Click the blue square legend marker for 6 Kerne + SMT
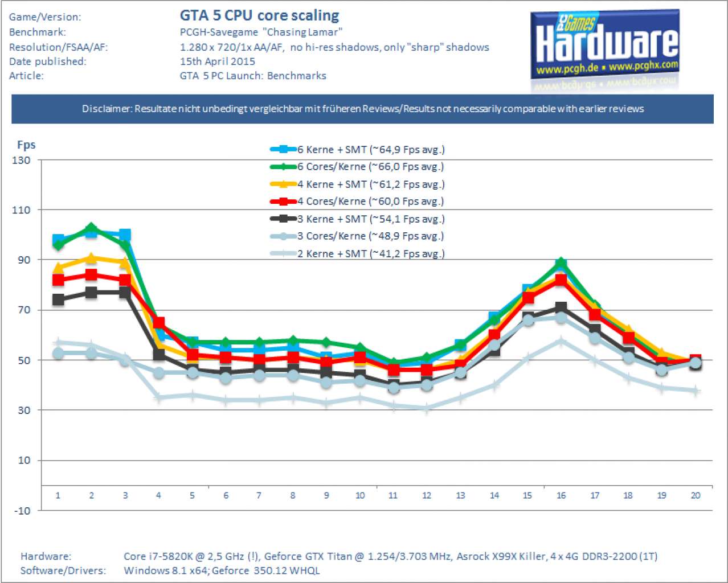Screen dimensions: 728x583 pos(283,150)
